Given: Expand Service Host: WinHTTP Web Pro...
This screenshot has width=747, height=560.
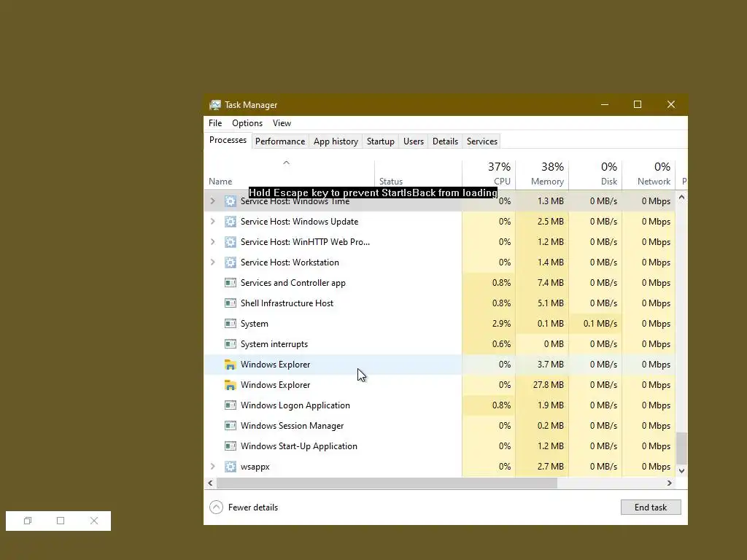Looking at the screenshot, I should (x=213, y=242).
